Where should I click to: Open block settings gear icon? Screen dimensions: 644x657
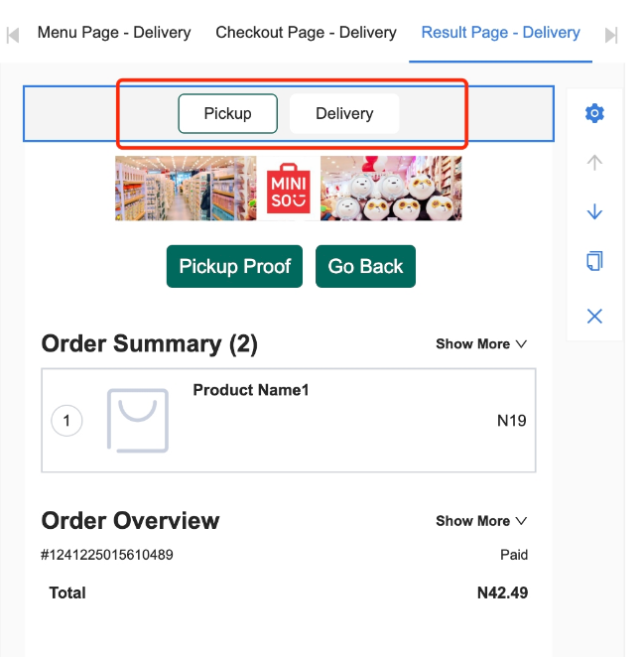[594, 113]
